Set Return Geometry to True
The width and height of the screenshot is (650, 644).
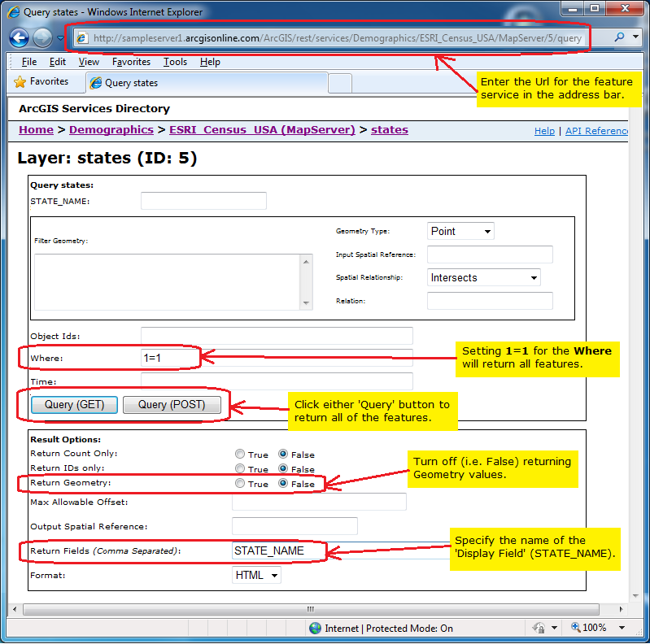click(x=240, y=483)
